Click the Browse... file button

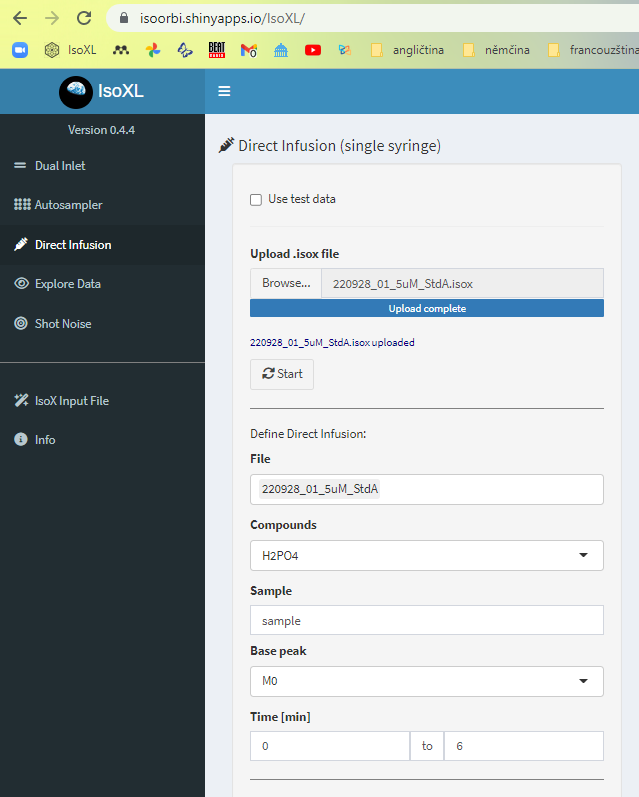pyautogui.click(x=286, y=283)
